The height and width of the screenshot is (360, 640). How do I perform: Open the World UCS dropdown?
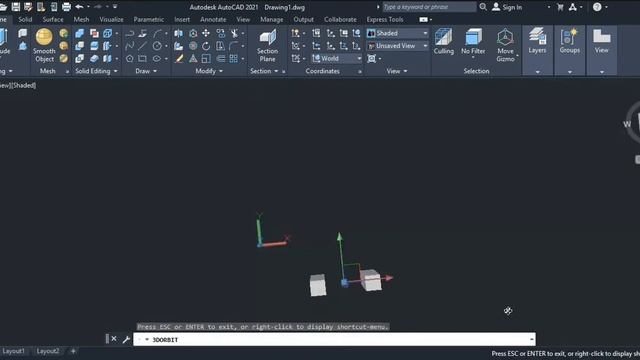[x=337, y=59]
